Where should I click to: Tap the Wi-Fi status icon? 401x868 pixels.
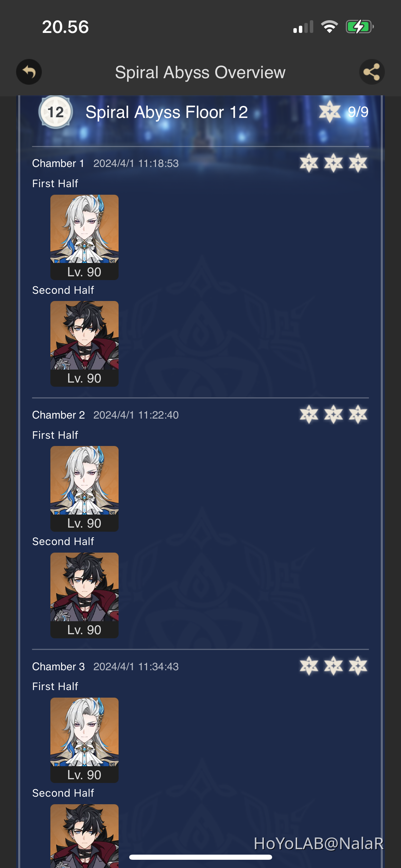329,27
